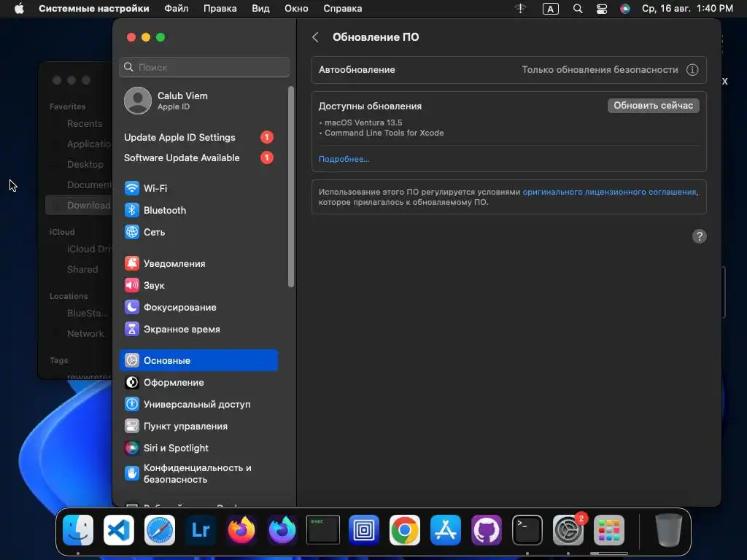This screenshot has height=560, width=747.
Task: Select BlueStacks location in Finder sidebar
Action: point(88,314)
